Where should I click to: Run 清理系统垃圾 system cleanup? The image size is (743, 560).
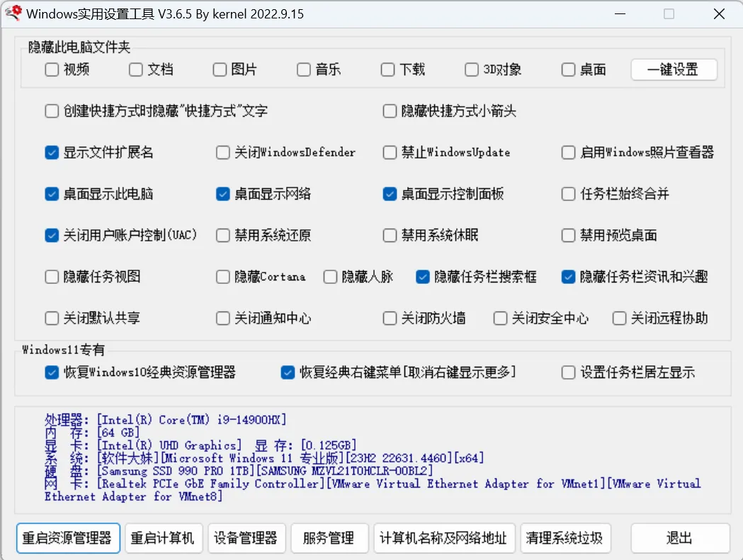565,538
